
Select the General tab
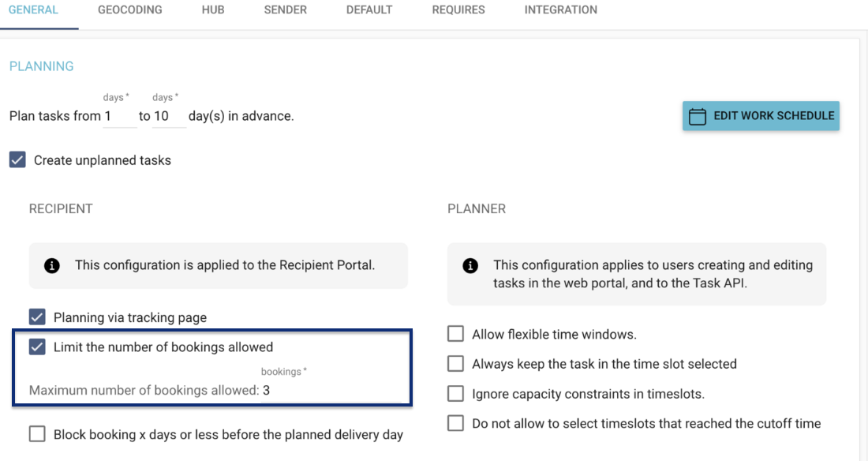pos(33,10)
